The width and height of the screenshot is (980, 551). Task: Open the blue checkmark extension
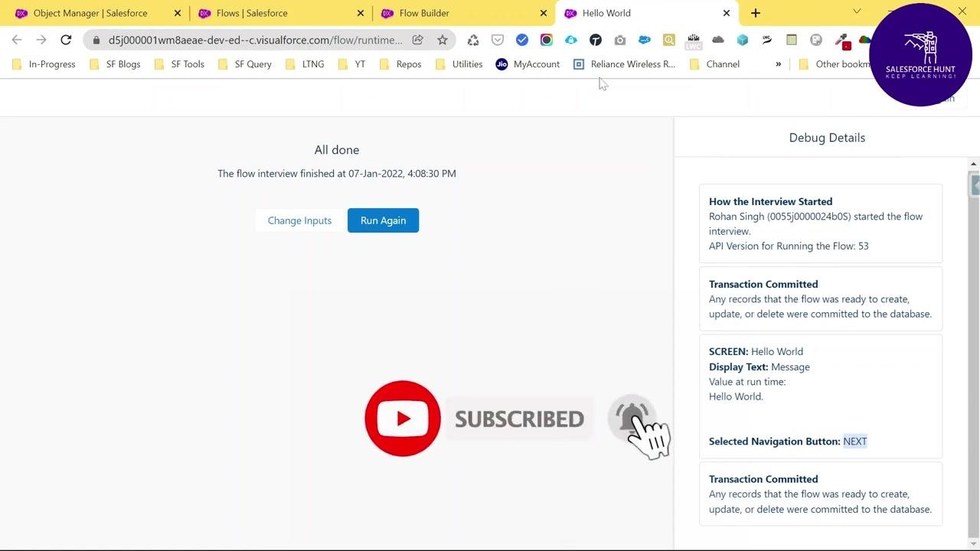pos(522,40)
